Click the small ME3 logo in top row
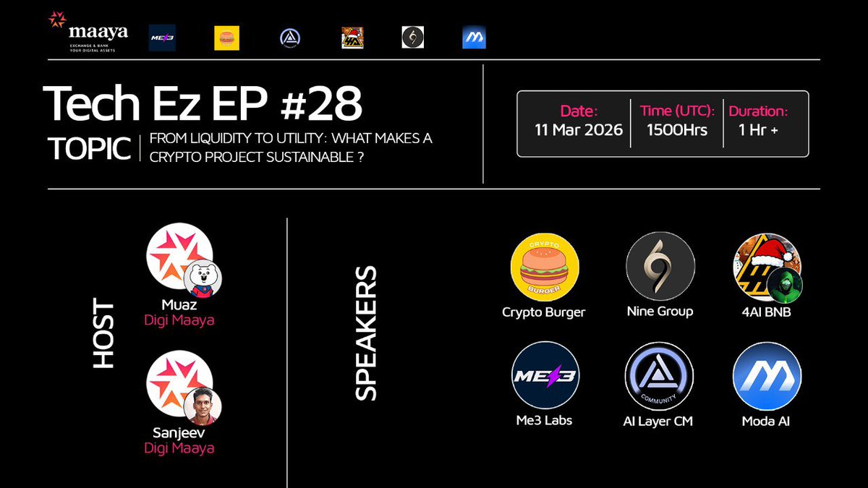868x488 pixels. 162,38
